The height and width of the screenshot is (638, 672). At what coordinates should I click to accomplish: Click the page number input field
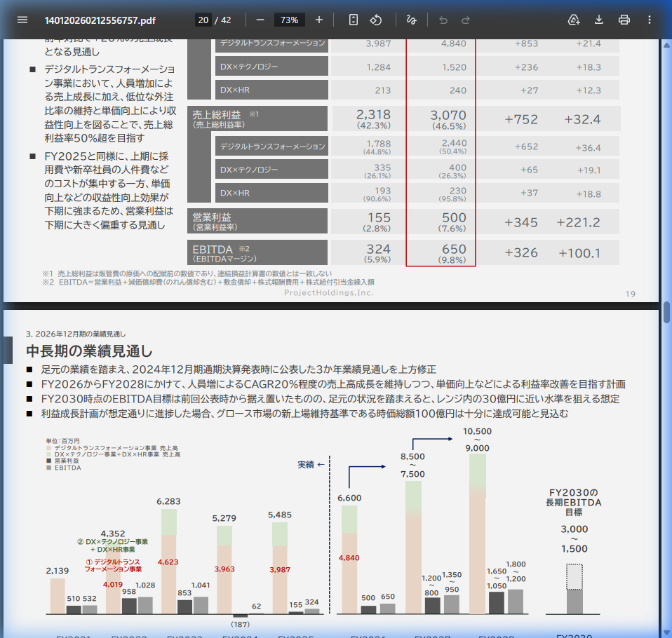pos(203,20)
